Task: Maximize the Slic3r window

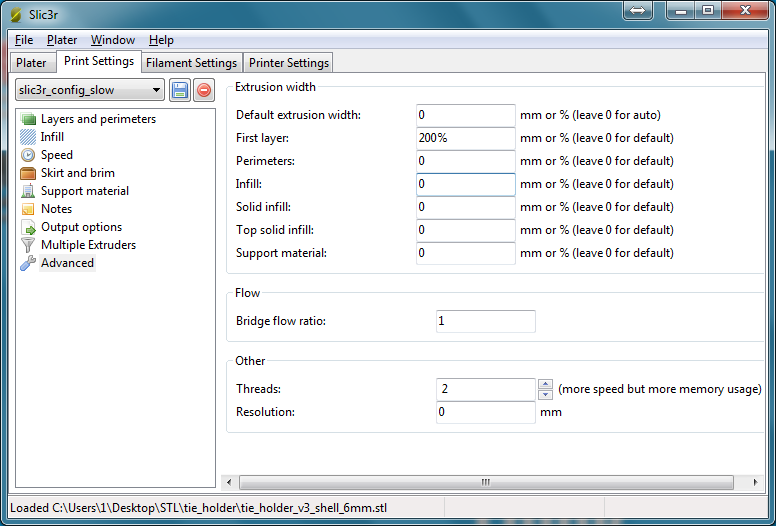Action: [x=708, y=10]
